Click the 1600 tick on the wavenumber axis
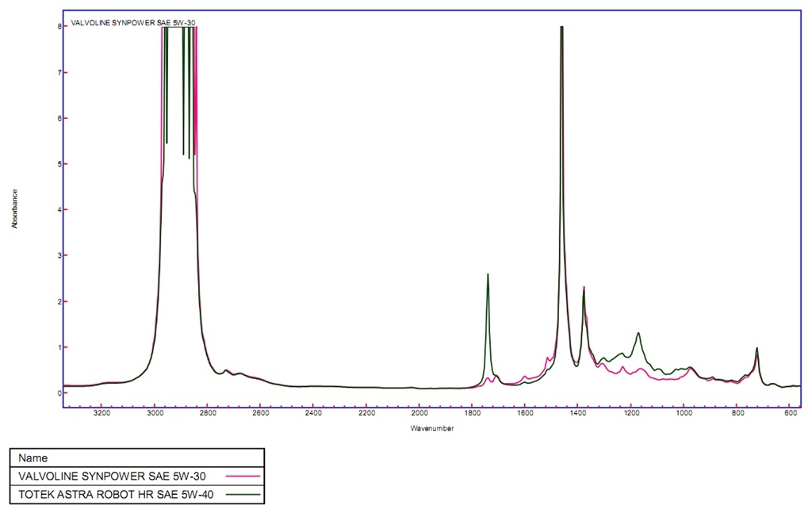Viewport: 812px width, 513px height. point(526,413)
